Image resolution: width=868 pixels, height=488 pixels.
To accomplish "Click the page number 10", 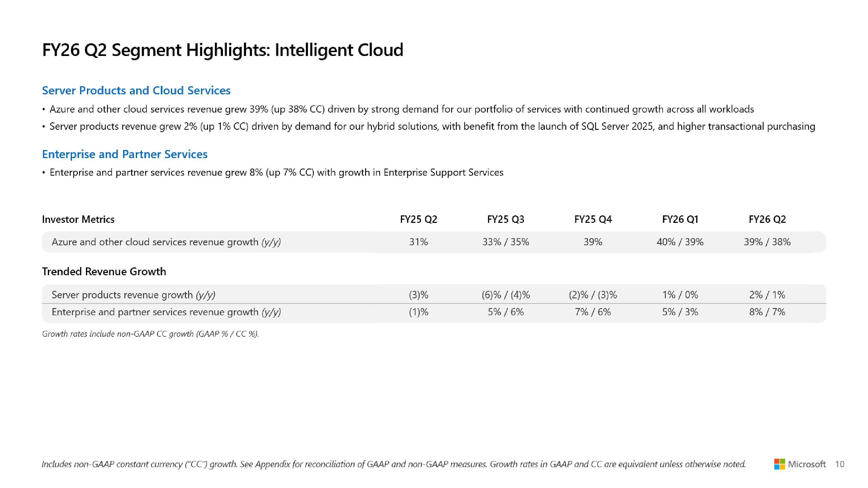I will click(839, 464).
